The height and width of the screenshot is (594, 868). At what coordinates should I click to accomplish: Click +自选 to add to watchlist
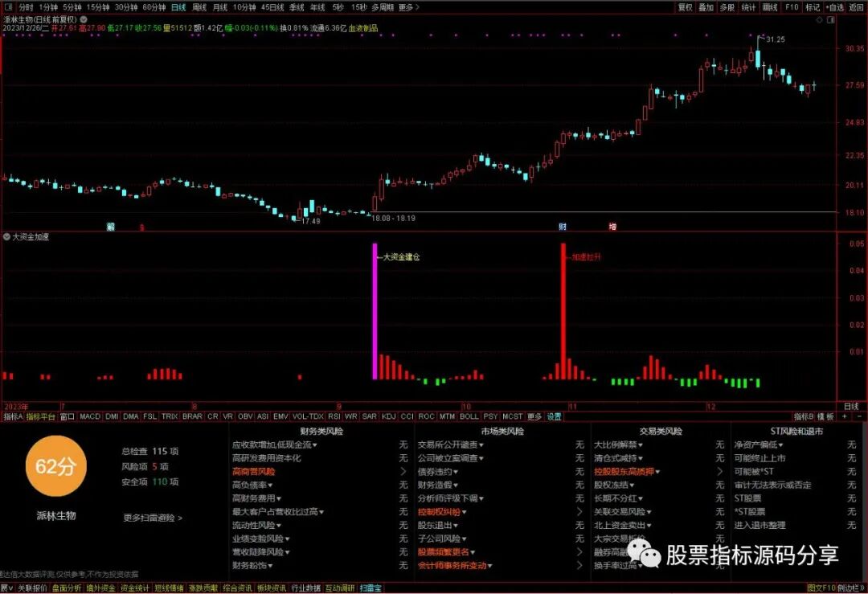(834, 7)
